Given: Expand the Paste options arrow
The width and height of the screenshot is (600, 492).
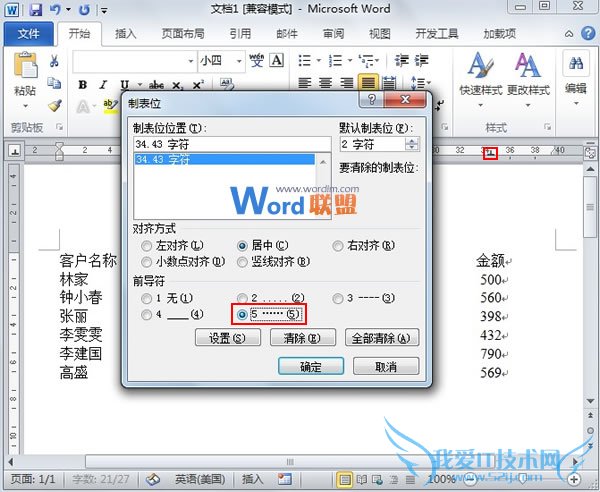Looking at the screenshot, I should 25,106.
